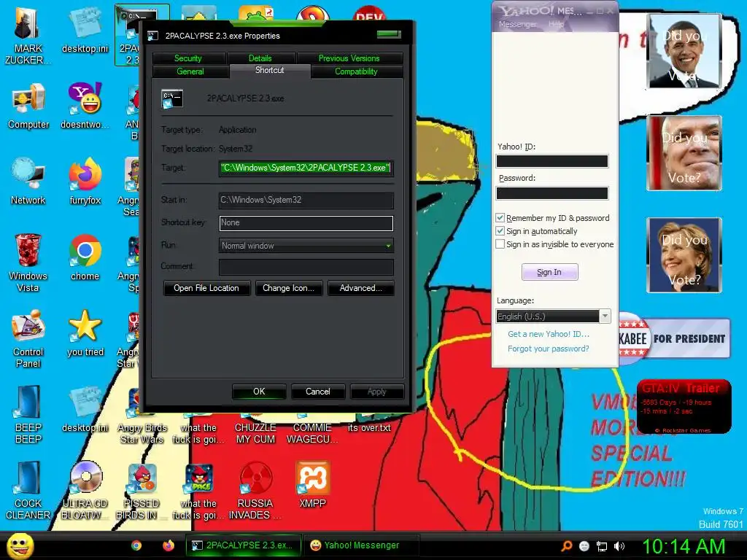The width and height of the screenshot is (747, 560).
Task: Select the PISSED BIRDS IN... icon
Action: 142,491
